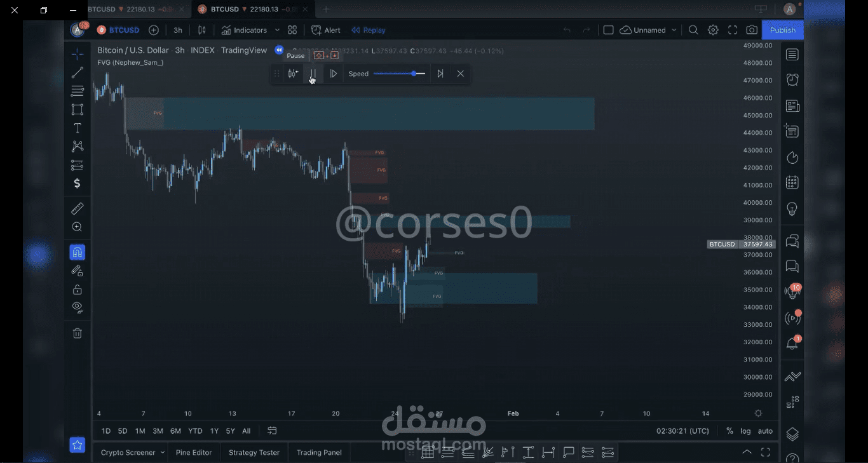
Task: Open the candle chart style selector
Action: coord(201,30)
